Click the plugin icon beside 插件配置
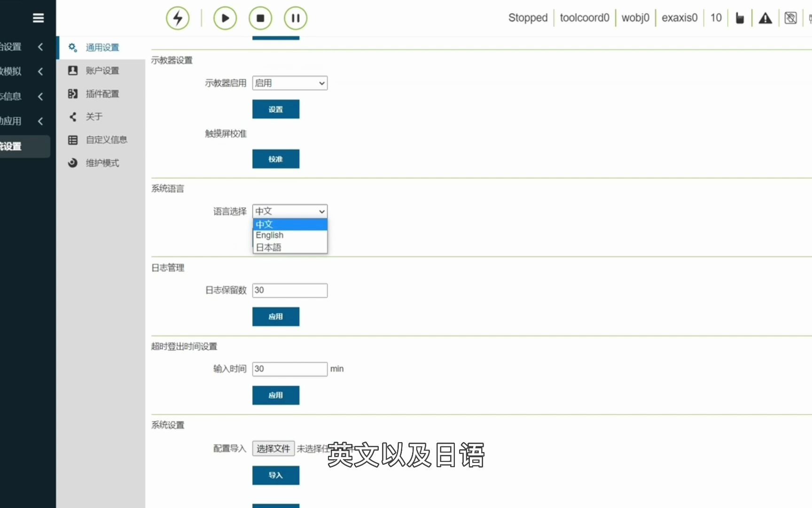The image size is (812, 508). [73, 94]
